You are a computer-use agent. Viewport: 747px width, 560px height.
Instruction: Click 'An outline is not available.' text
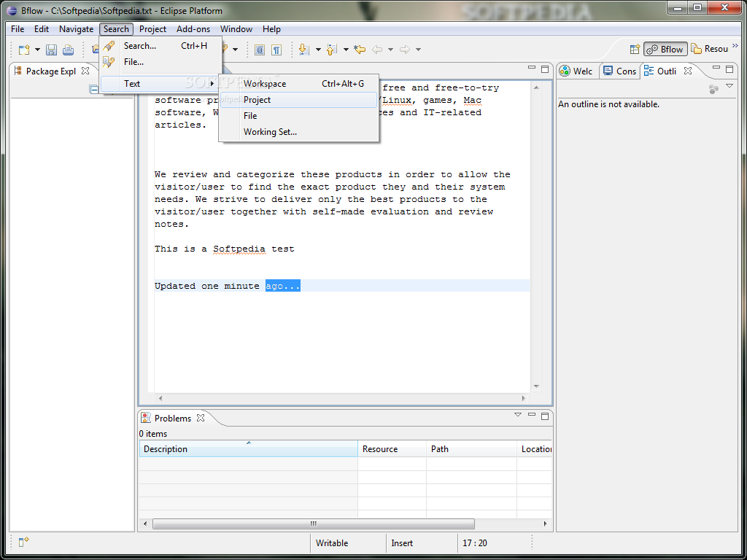609,104
